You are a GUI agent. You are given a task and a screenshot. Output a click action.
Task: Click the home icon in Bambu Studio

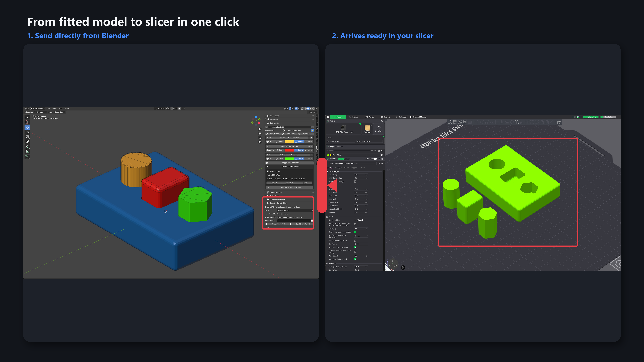coord(328,117)
